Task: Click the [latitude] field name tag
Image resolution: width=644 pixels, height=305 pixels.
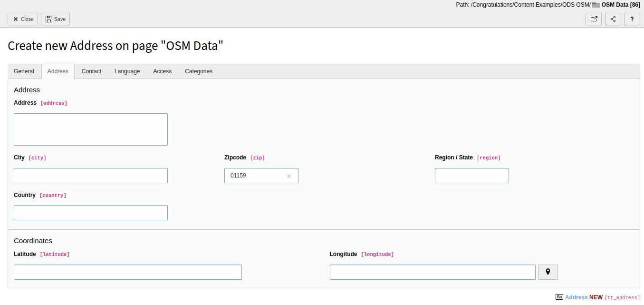Action: click(55, 255)
